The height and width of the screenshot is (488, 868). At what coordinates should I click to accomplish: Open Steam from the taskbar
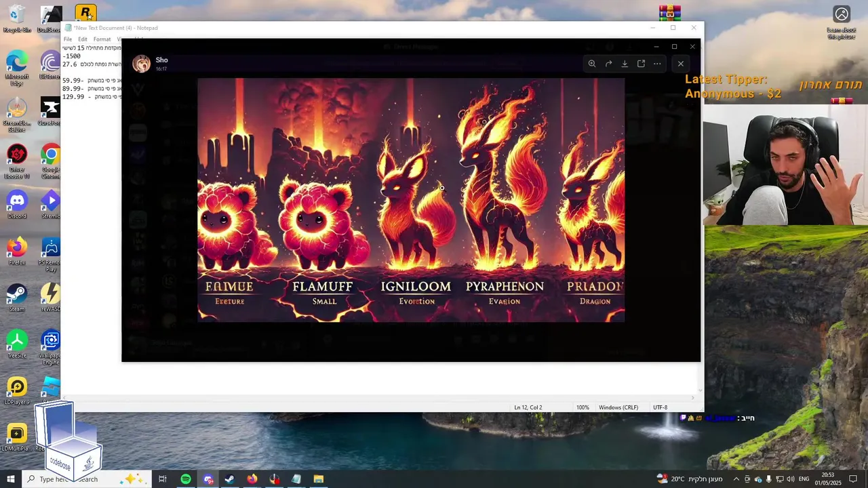pyautogui.click(x=230, y=479)
